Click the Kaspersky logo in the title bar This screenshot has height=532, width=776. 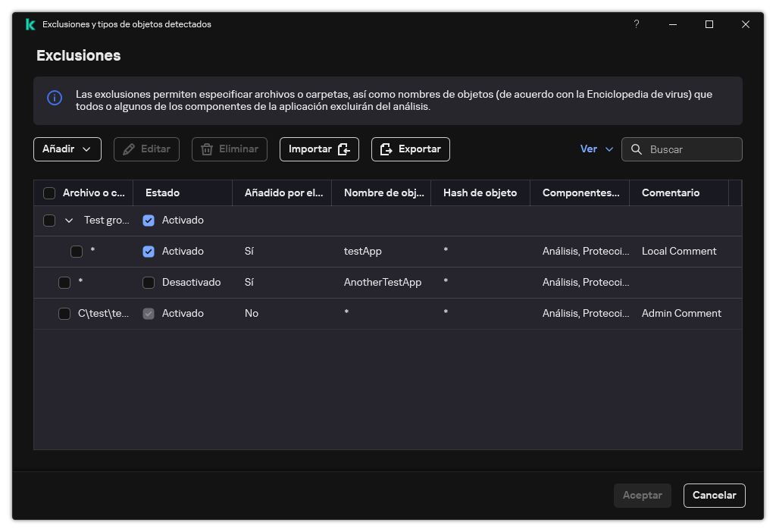tap(30, 24)
